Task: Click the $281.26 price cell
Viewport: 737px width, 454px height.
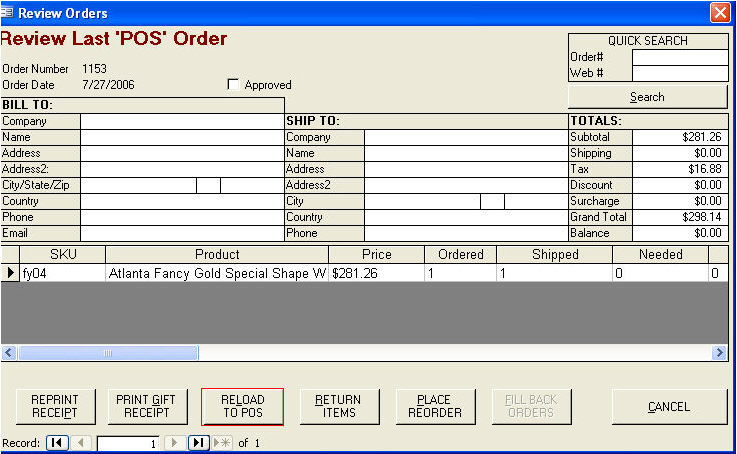Action: coord(376,273)
